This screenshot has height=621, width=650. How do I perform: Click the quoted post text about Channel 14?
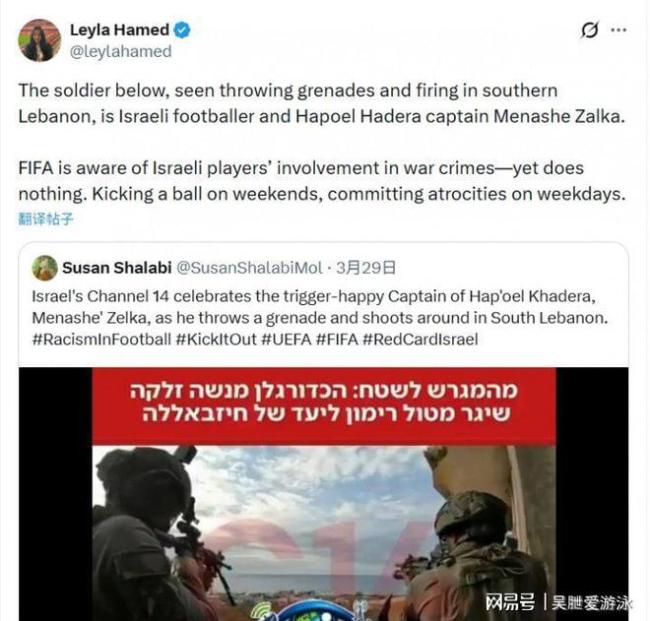320,307
